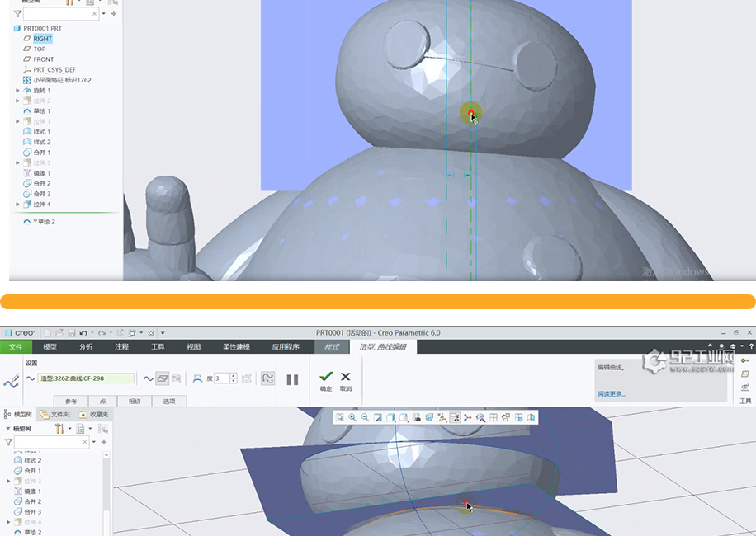Image resolution: width=756 pixels, height=536 pixels.
Task: Open the 文件 menu
Action: pos(16,346)
